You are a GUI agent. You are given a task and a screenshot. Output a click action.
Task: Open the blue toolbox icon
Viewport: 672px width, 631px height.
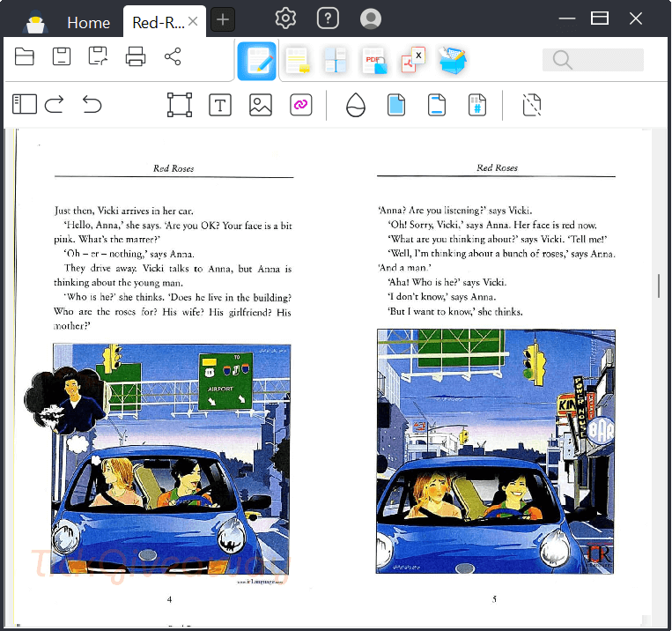(x=452, y=61)
